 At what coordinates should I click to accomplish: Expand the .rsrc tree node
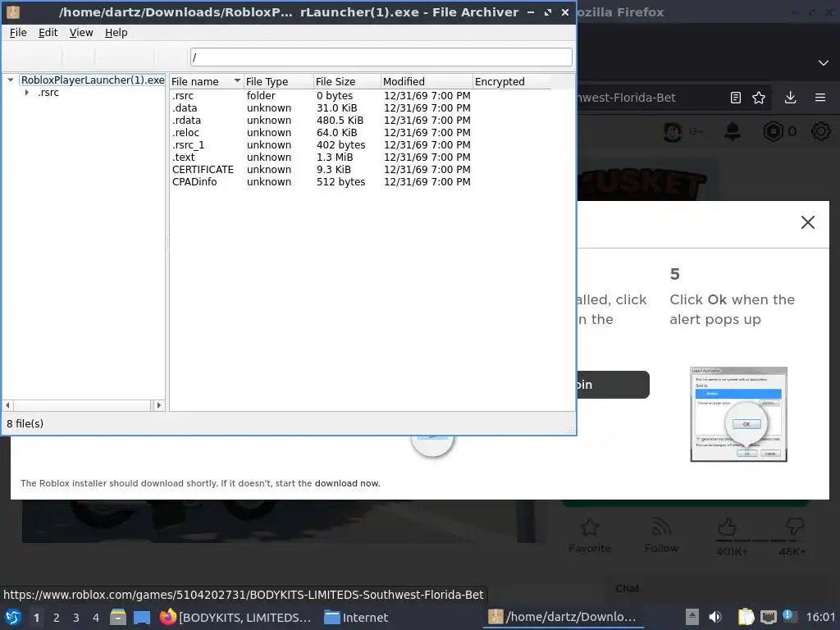27,93
